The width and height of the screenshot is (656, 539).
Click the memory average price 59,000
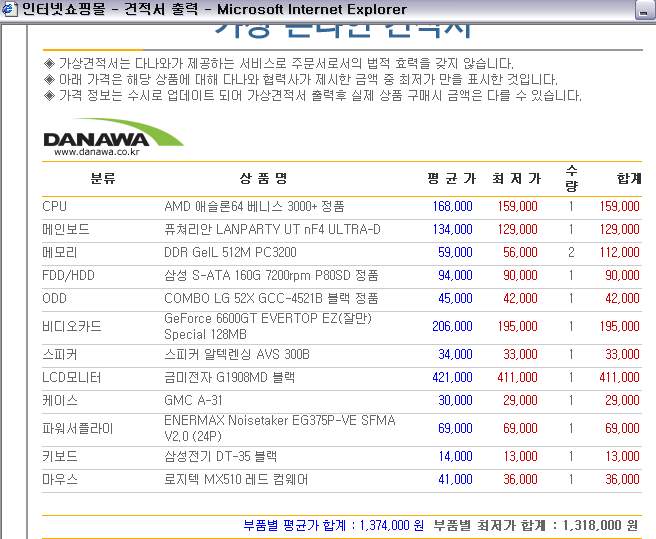(455, 252)
